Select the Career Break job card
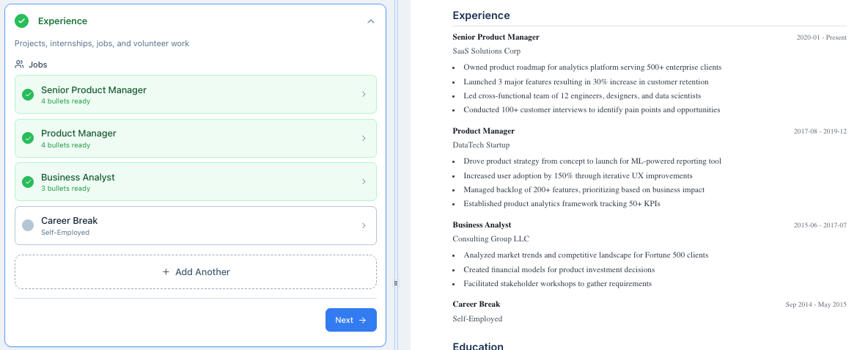The height and width of the screenshot is (350, 868). (x=196, y=225)
